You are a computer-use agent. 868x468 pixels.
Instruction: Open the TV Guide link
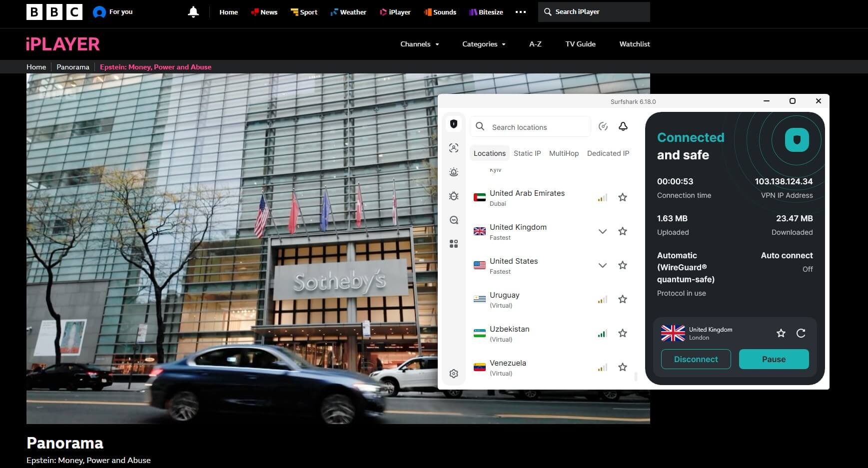[581, 44]
